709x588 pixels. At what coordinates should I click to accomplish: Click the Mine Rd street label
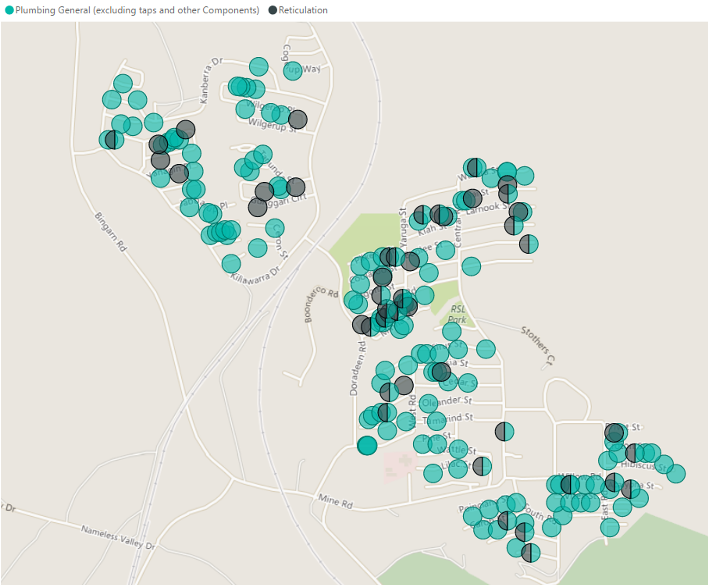(x=335, y=501)
